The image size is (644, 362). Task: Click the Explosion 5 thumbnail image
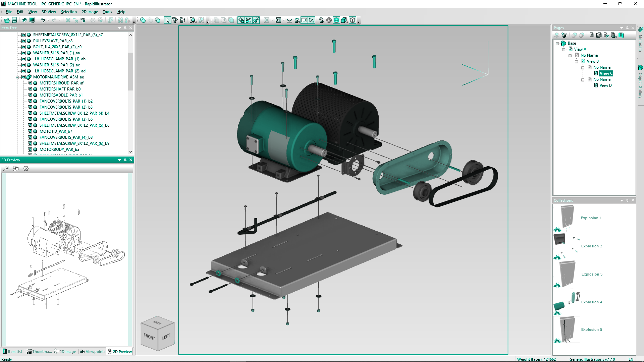coord(567,330)
